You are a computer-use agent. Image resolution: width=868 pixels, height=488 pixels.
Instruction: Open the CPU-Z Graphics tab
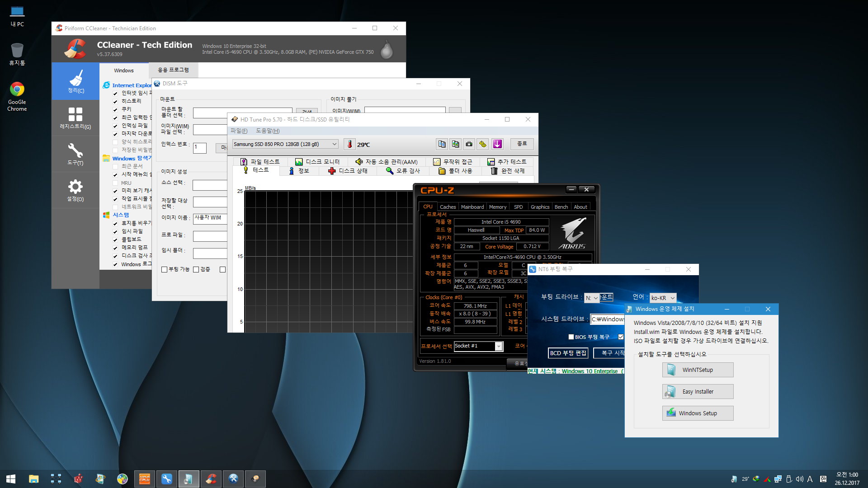tap(540, 207)
